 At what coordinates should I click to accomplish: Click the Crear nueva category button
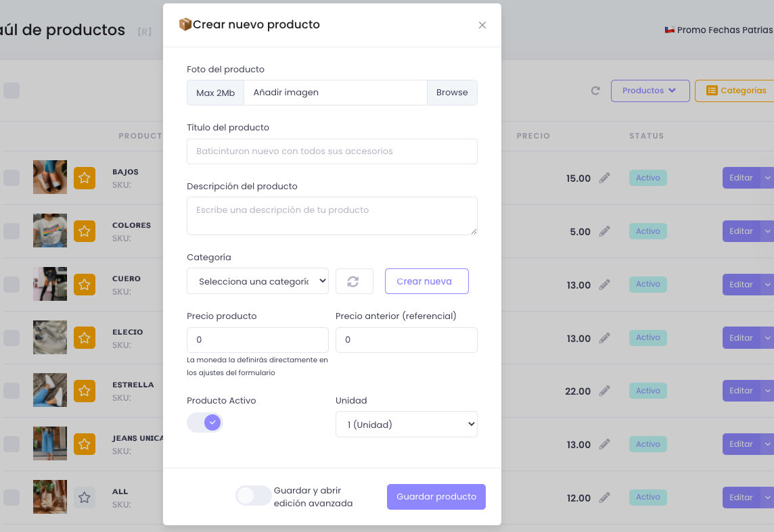426,281
